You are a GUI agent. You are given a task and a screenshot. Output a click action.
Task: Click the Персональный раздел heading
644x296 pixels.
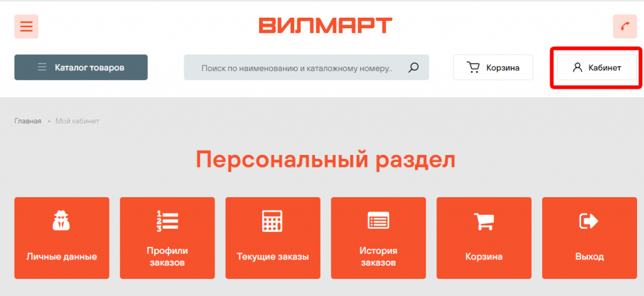[x=325, y=161]
